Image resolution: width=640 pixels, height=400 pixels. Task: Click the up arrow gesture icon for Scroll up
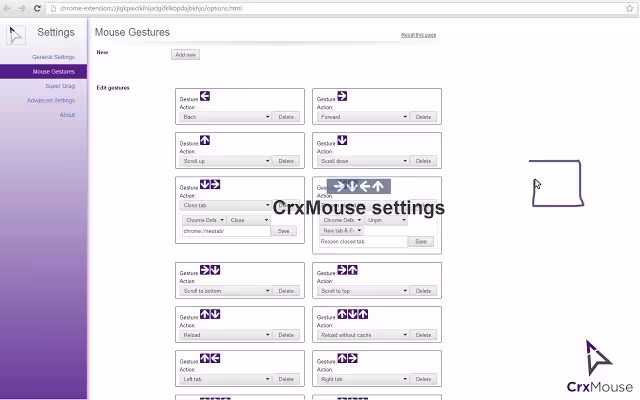205,140
